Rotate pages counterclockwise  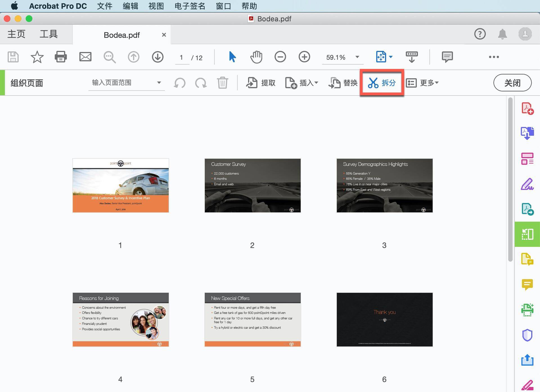(180, 83)
